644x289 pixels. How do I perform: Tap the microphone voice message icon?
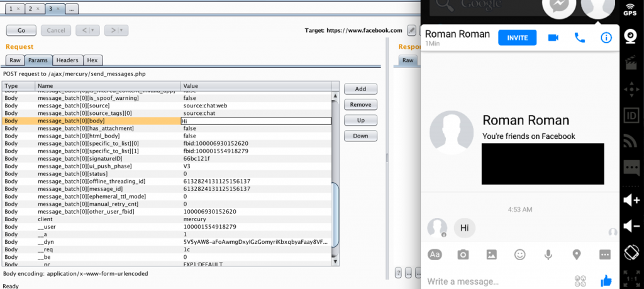click(x=548, y=254)
